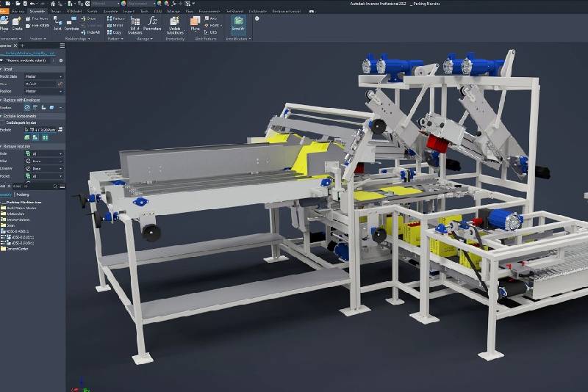Enable Exclude parts by size checkbox
The image size is (588, 392).
(2, 123)
